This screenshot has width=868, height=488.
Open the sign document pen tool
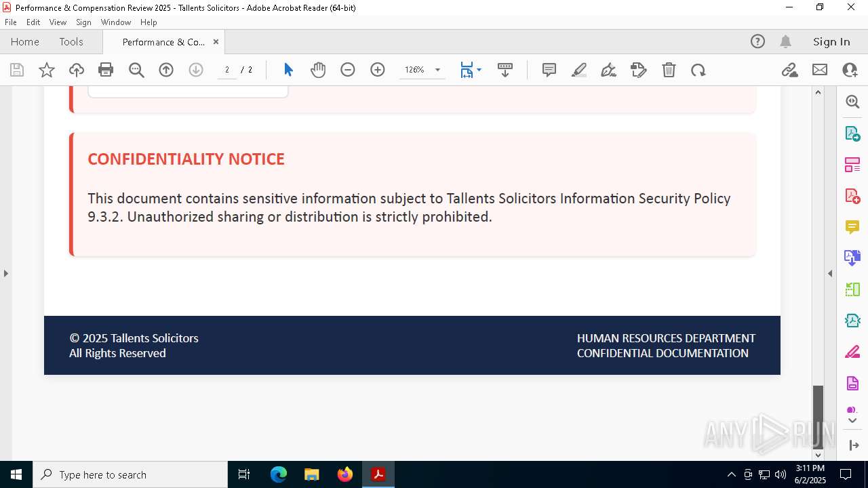pos(609,70)
